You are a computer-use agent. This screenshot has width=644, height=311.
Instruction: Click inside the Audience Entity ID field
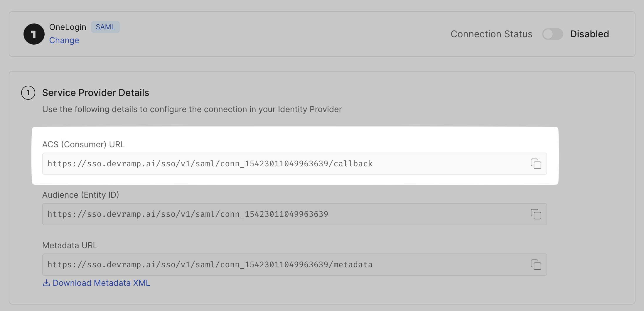264,214
